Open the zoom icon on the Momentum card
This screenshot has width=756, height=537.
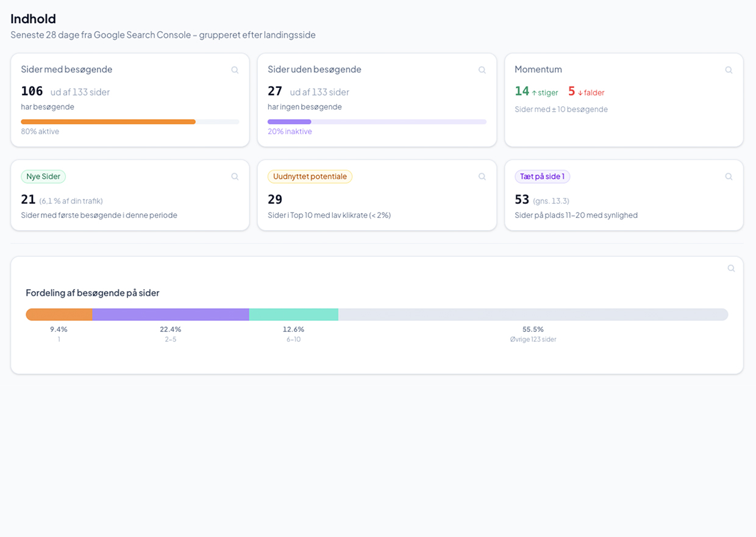729,70
